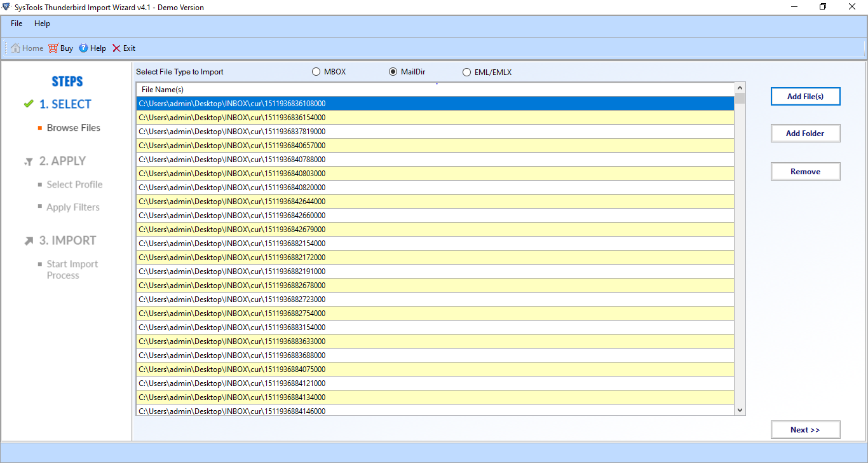Select the MailDir radio button

(393, 72)
